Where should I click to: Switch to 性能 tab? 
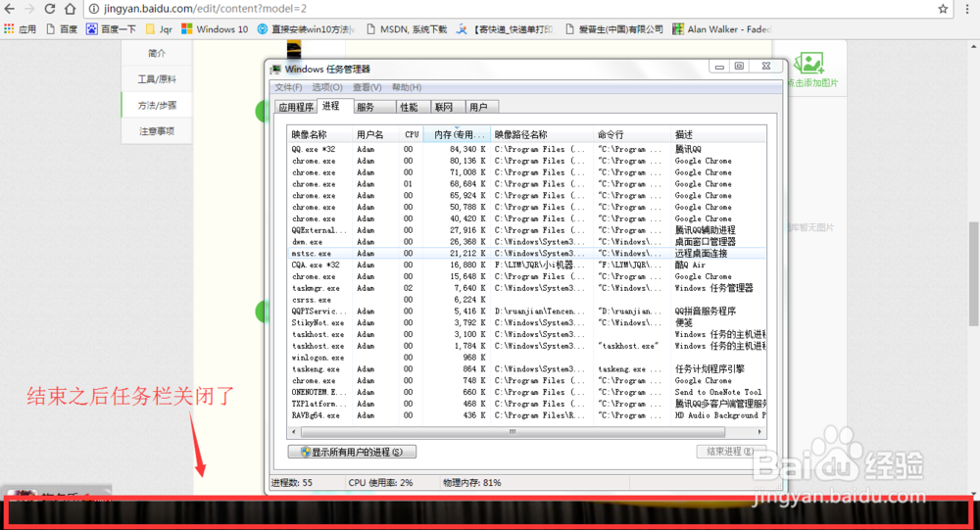click(413, 107)
